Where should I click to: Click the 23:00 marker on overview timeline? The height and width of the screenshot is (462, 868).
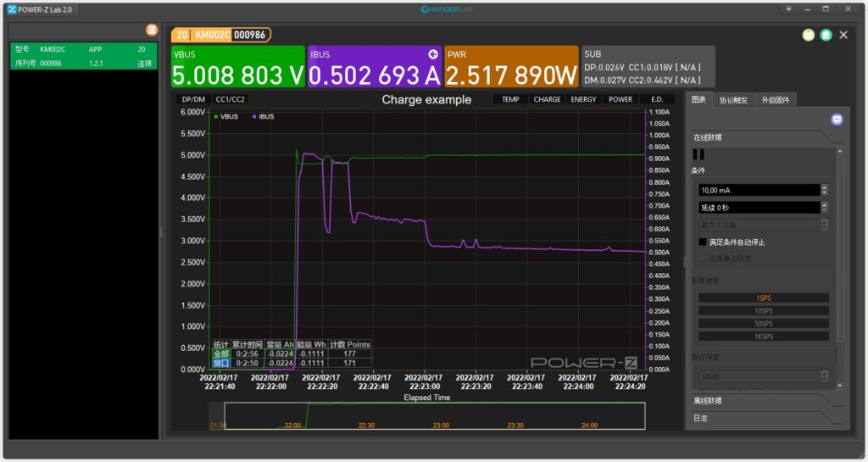tap(441, 426)
